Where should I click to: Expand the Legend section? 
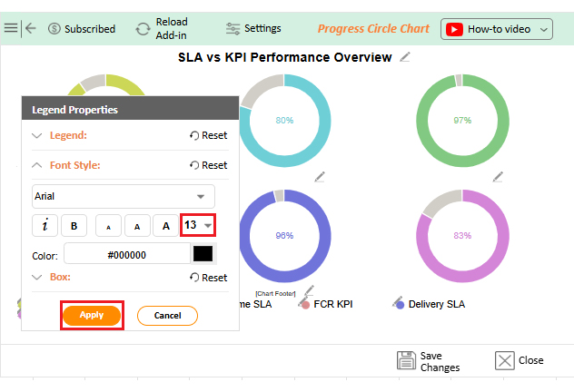37,135
